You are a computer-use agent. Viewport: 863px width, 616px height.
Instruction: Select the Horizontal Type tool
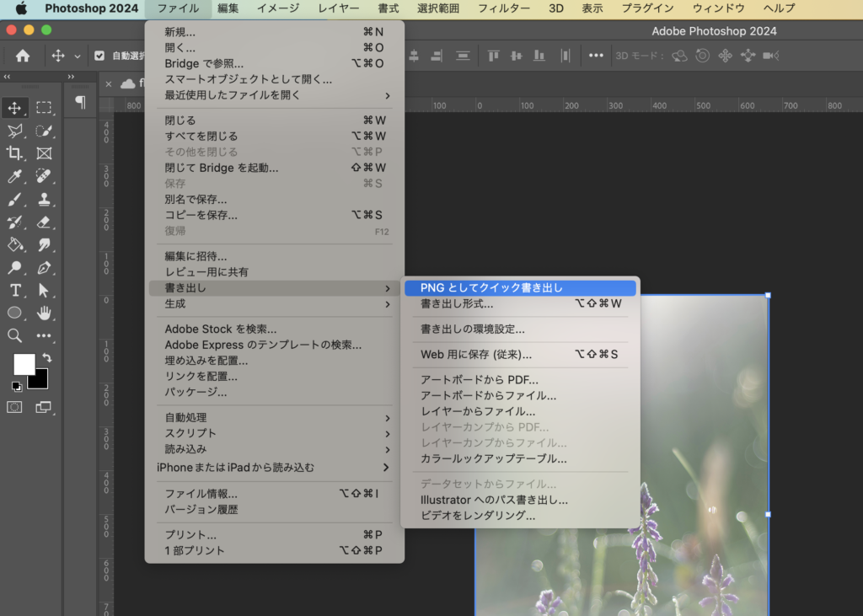pos(14,290)
